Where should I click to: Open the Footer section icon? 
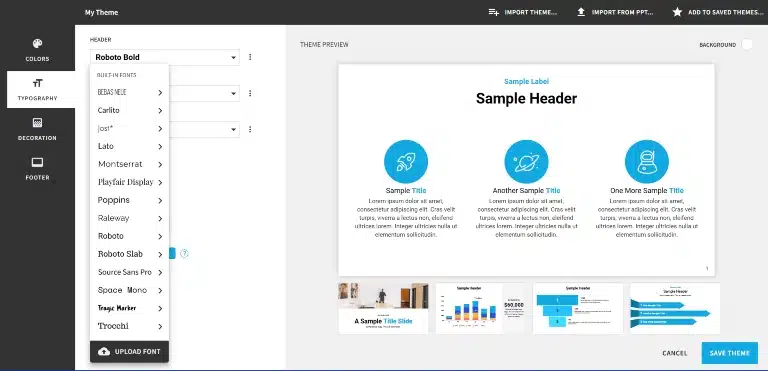click(37, 162)
